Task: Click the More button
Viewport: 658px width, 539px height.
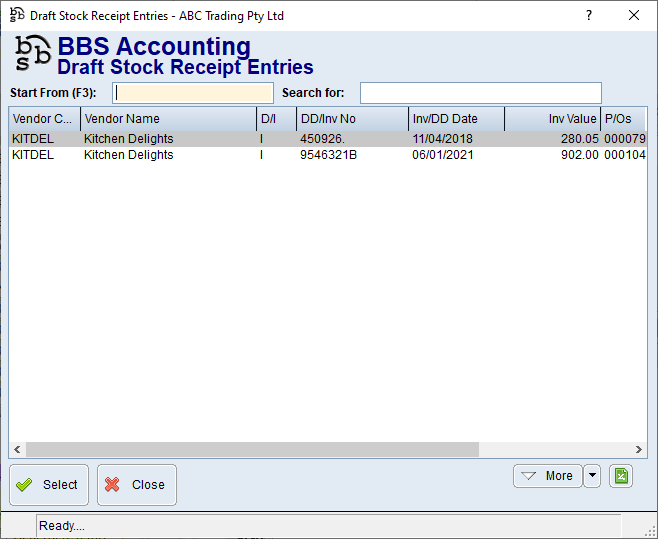Action: [547, 476]
